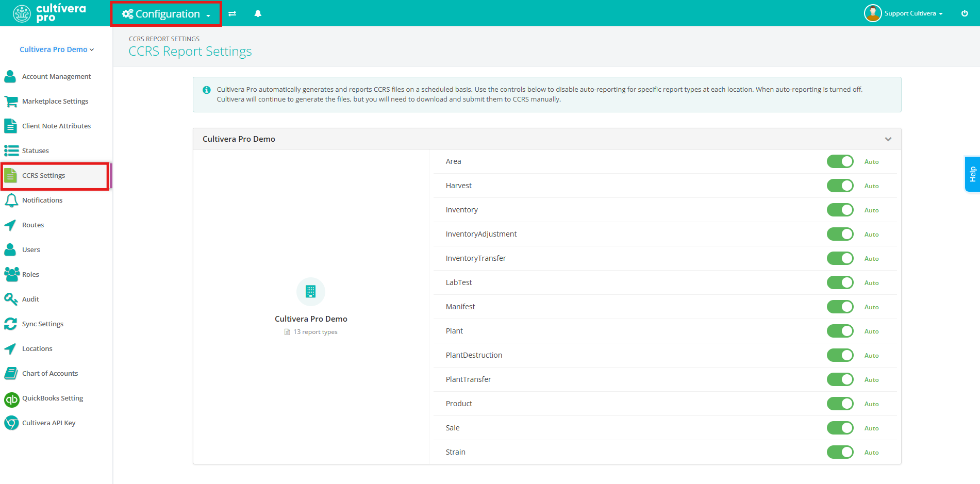This screenshot has width=980, height=484.
Task: Disable auto-reporting for InventoryTransfer
Action: (840, 258)
